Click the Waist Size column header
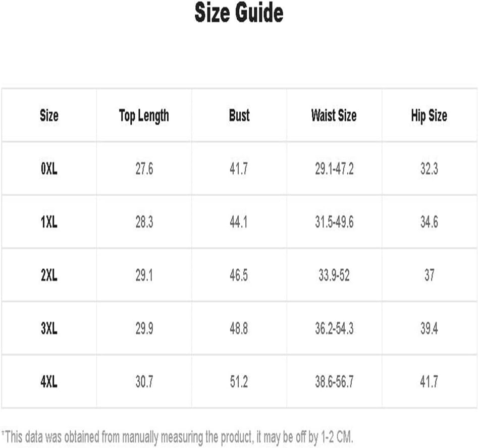479x448 pixels. click(x=334, y=116)
